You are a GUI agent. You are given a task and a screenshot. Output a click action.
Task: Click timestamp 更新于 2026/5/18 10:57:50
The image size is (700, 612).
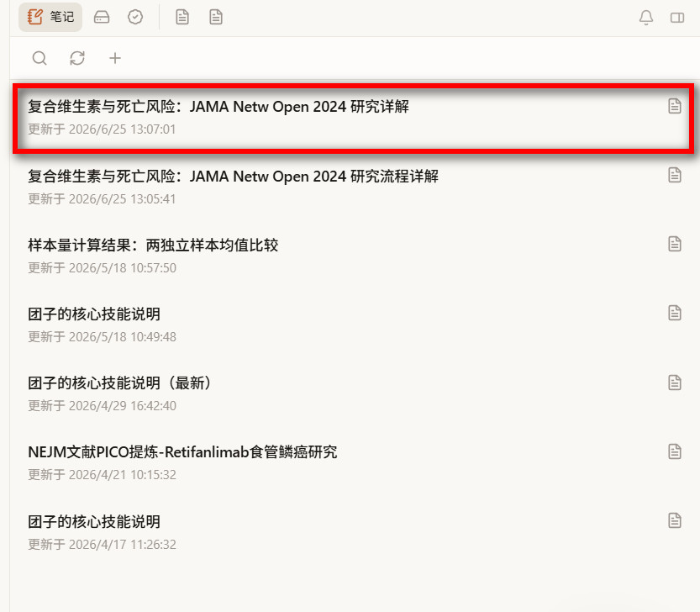tap(102, 267)
